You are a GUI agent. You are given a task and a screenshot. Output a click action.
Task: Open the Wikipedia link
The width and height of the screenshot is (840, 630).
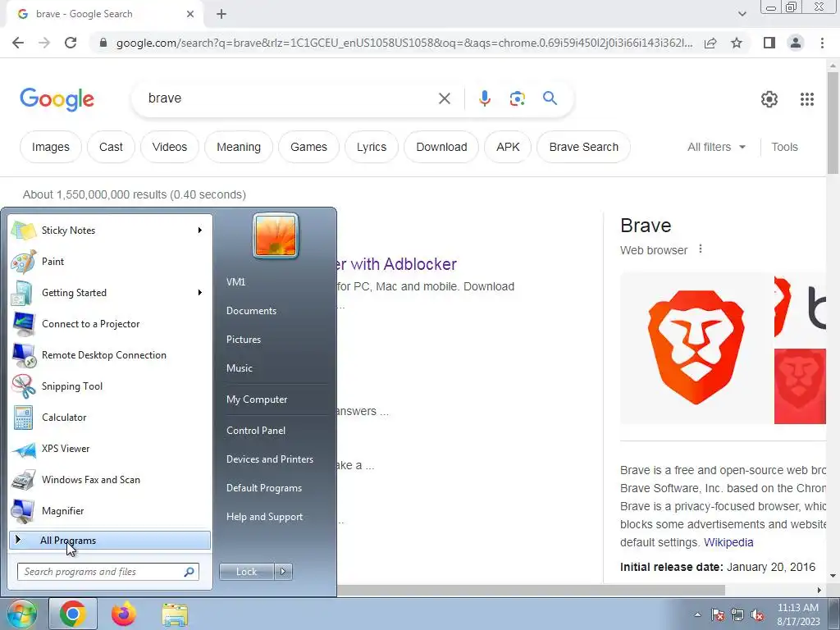[x=728, y=542]
